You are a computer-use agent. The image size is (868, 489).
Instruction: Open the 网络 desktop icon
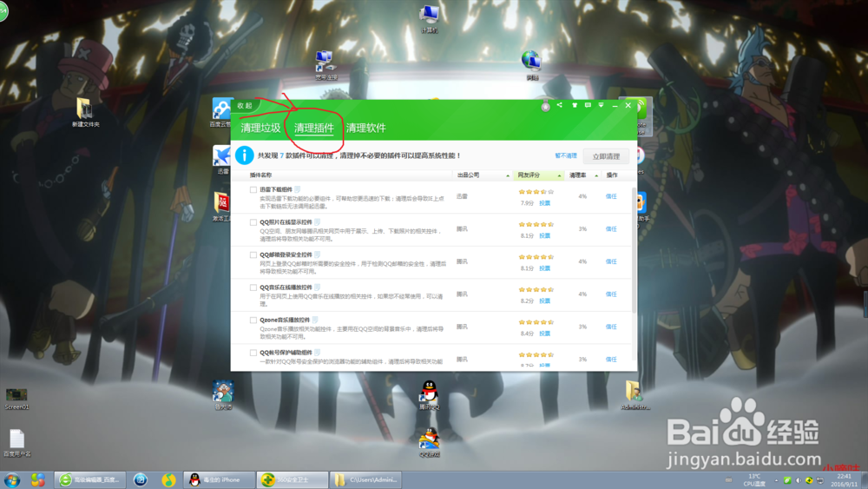coord(532,65)
